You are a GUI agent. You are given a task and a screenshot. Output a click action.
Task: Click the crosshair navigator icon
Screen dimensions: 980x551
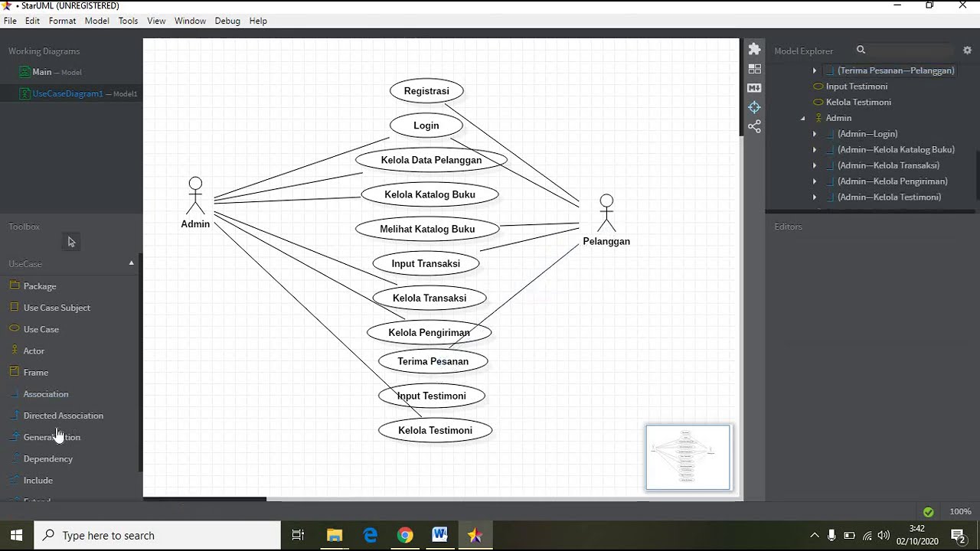(x=754, y=107)
